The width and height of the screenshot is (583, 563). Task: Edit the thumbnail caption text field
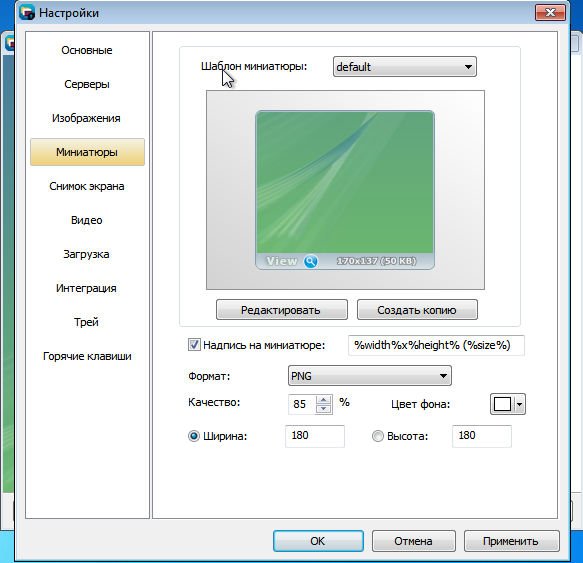[x=436, y=345]
